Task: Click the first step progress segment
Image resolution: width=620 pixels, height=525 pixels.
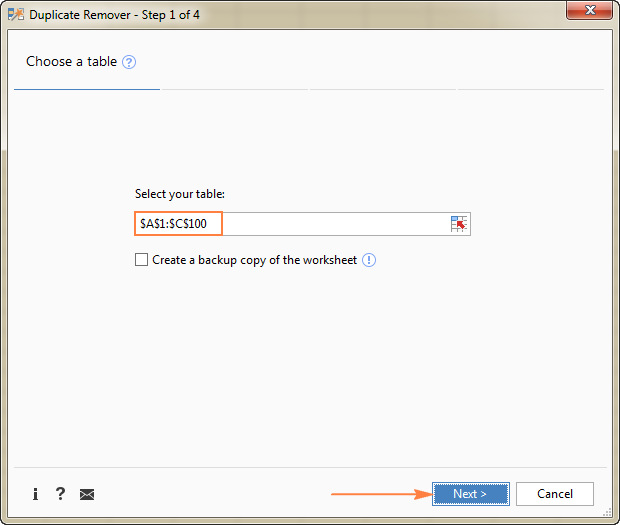Action: coord(87,90)
